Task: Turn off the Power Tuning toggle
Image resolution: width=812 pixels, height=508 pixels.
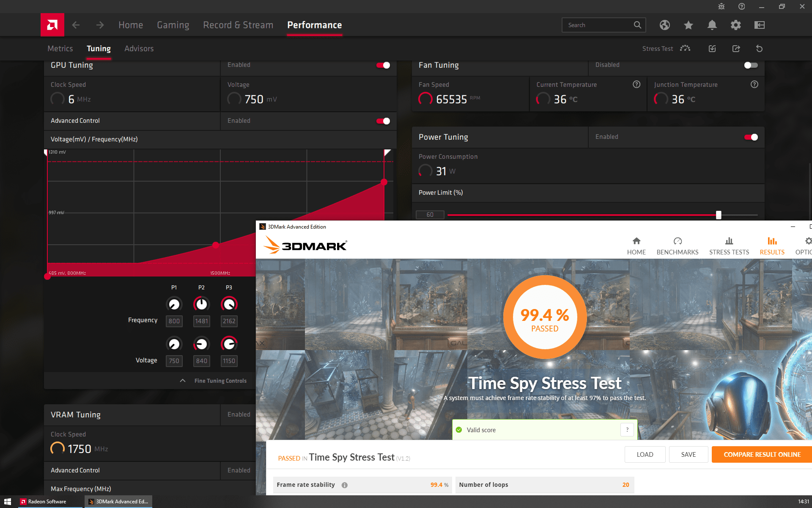Action: click(x=751, y=137)
